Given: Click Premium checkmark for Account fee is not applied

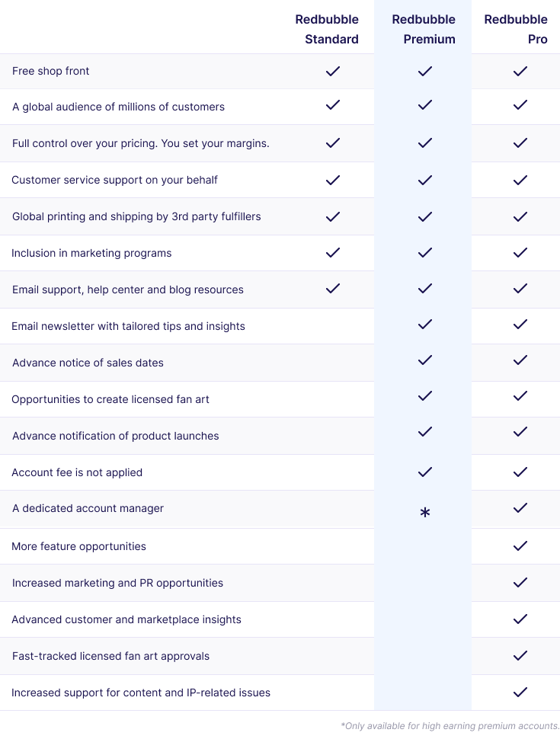Looking at the screenshot, I should pos(424,472).
